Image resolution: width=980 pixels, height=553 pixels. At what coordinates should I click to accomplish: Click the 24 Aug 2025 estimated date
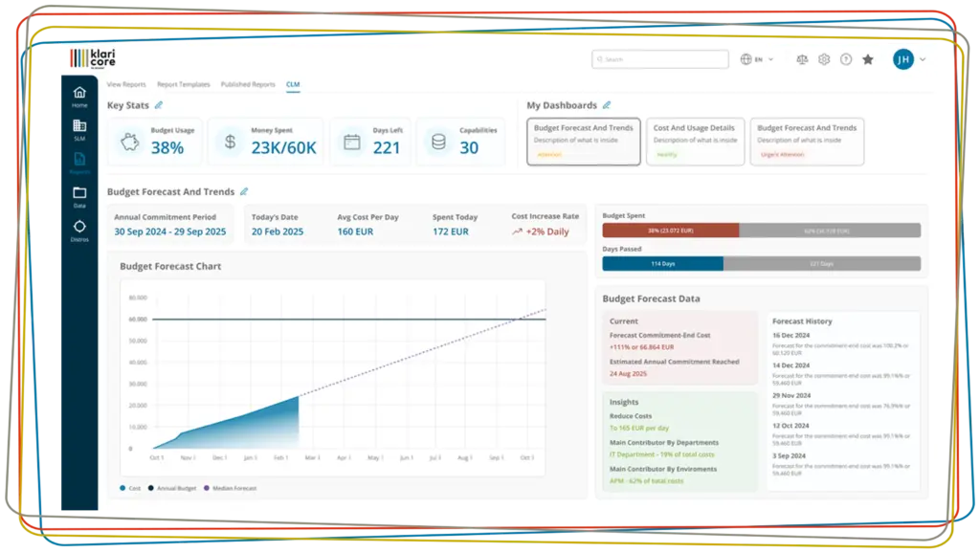point(628,374)
